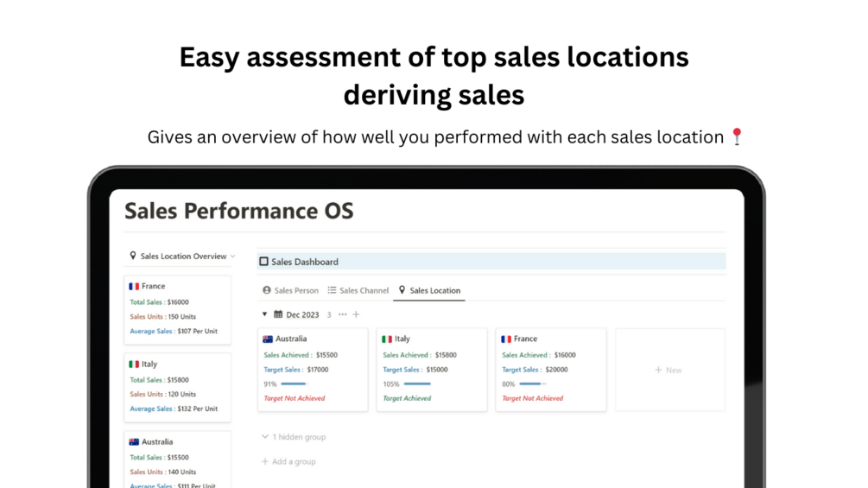Image resolution: width=868 pixels, height=488 pixels.
Task: Click the Sales Performance OS page title
Action: (238, 211)
